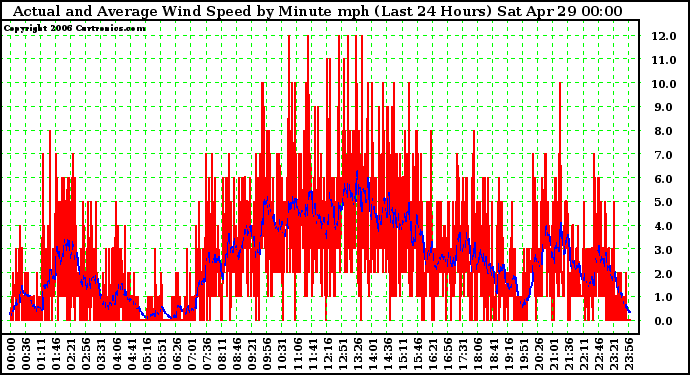Screen dimensions: 690x375
Task: Click the chart title text
Action: pos(317,11)
